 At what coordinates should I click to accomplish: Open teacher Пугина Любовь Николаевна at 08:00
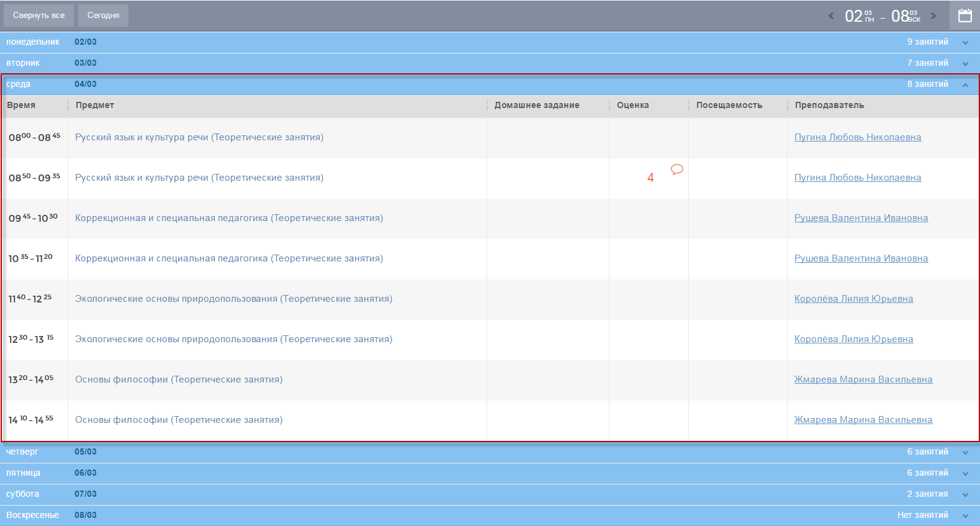click(857, 137)
